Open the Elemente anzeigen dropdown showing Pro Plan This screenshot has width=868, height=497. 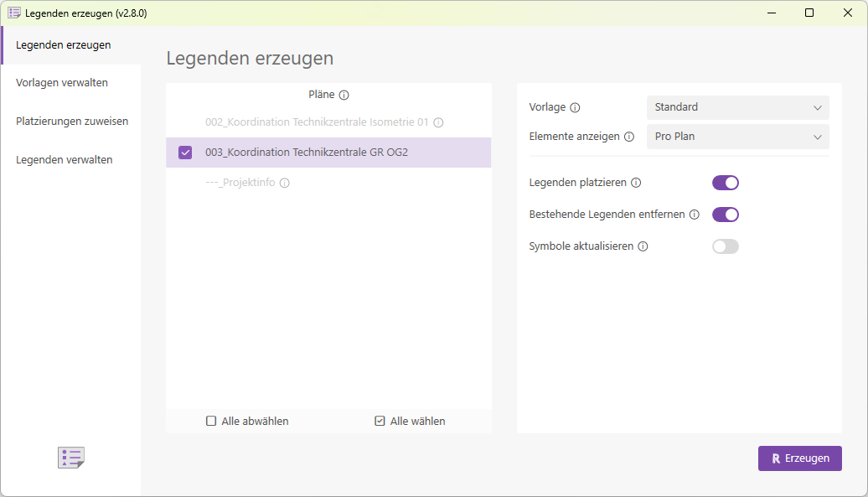tap(736, 136)
